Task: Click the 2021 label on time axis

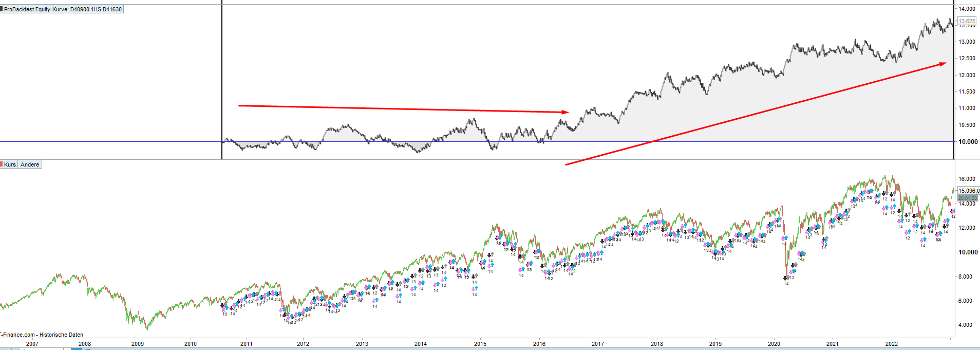Action: [833, 344]
